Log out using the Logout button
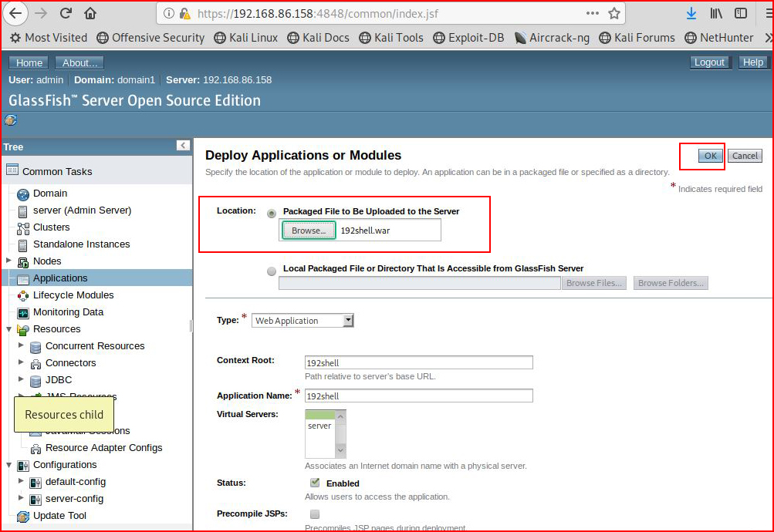774x532 pixels. click(709, 62)
